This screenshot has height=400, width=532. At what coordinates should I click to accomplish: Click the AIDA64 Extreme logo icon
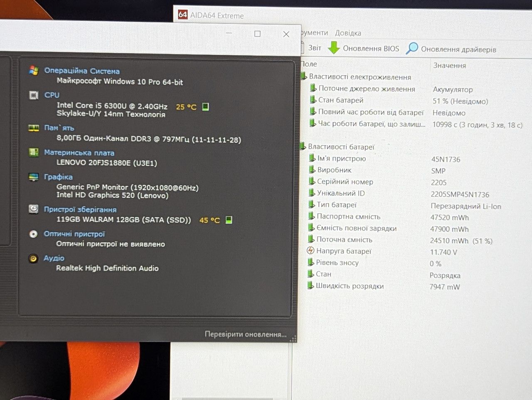182,15
